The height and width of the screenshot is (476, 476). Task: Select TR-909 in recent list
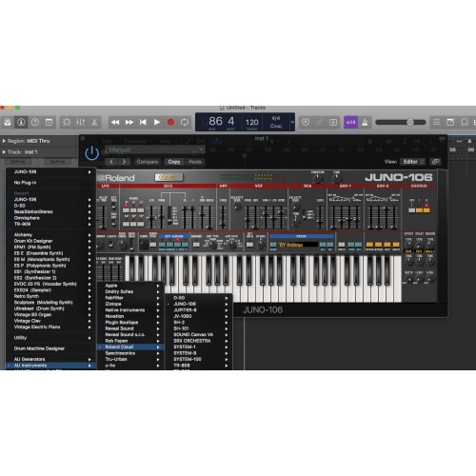coord(50,224)
